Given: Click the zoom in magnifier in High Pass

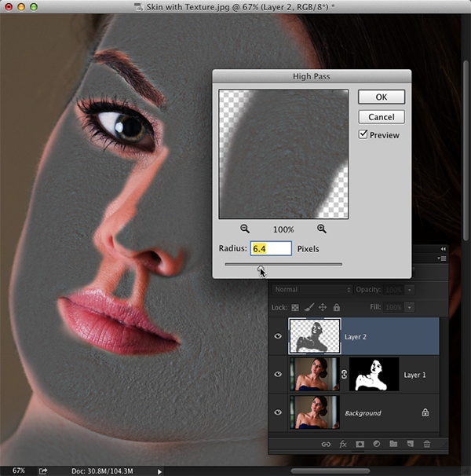Looking at the screenshot, I should [x=322, y=229].
